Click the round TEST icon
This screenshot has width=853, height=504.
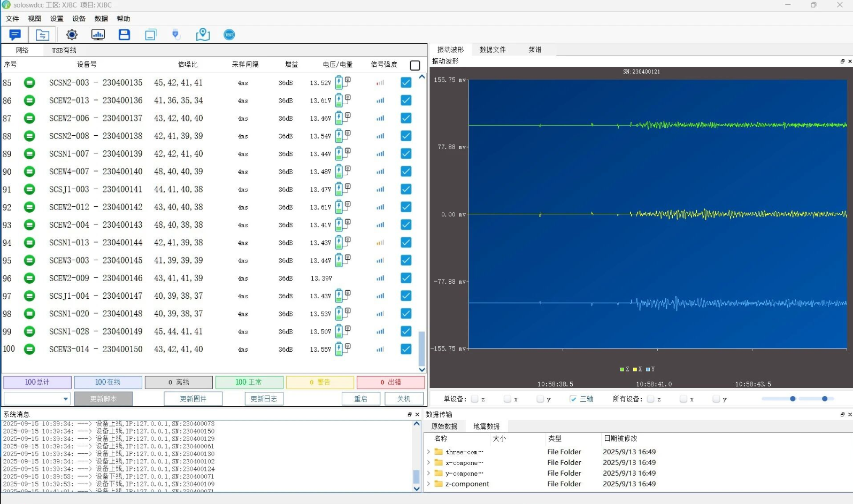229,35
